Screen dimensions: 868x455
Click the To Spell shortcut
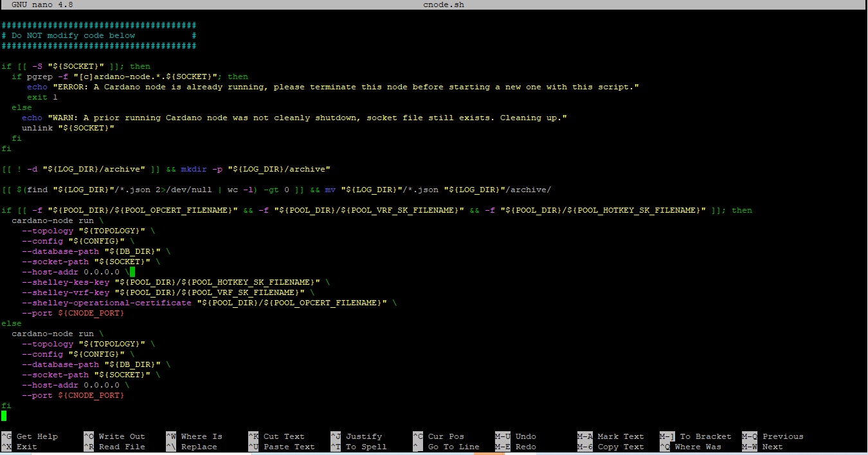tap(359, 447)
